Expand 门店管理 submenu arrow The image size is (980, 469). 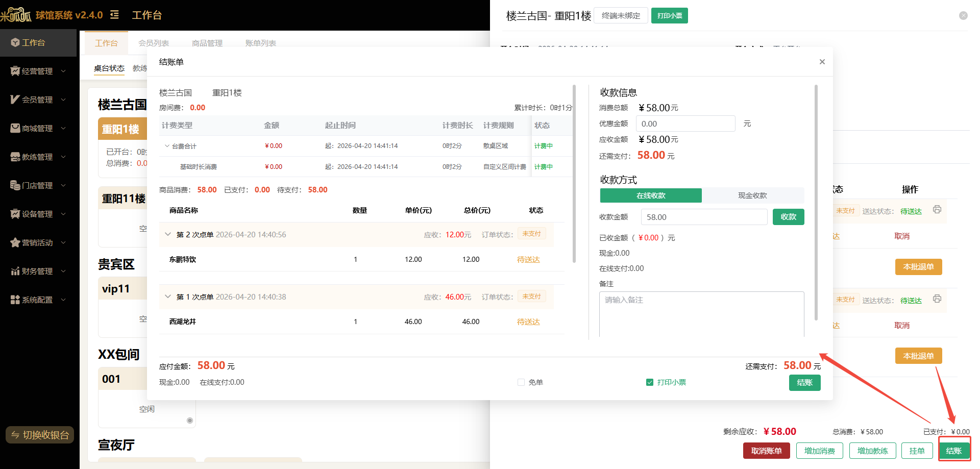(63, 186)
